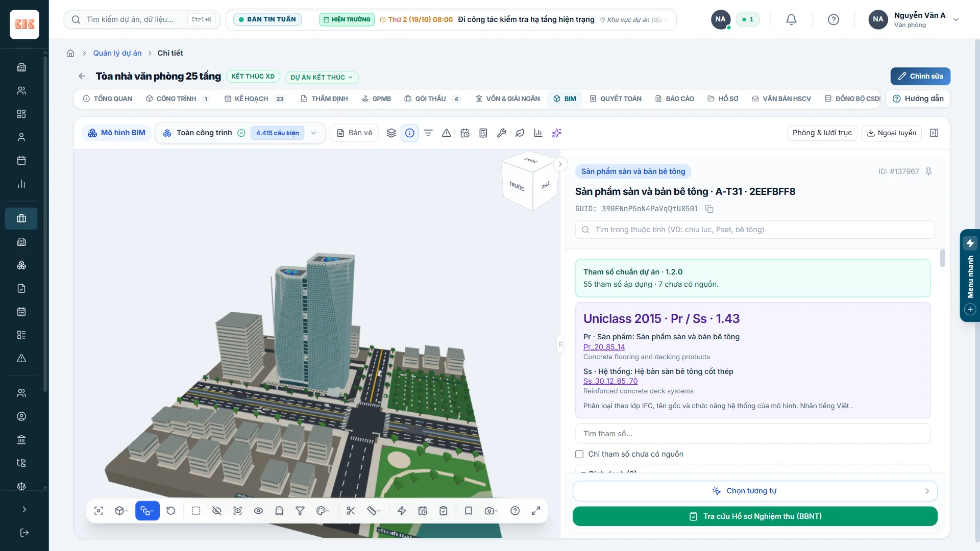This screenshot has width=980, height=551.
Task: Click the wrench tool icon
Action: tap(501, 133)
